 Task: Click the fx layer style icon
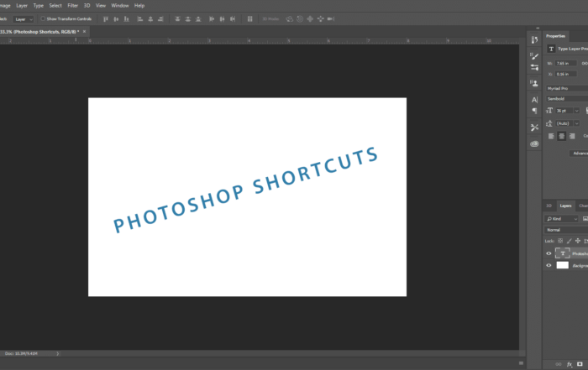(569, 364)
